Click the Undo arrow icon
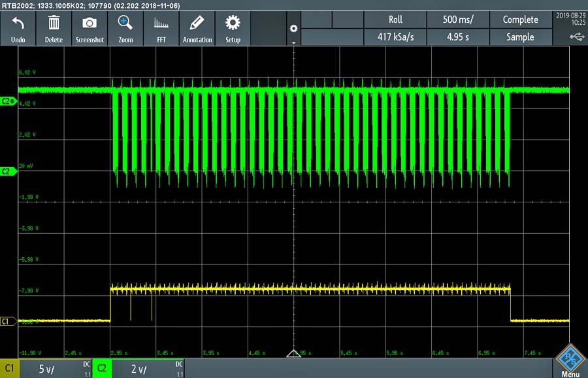The image size is (588, 378). coord(18,24)
